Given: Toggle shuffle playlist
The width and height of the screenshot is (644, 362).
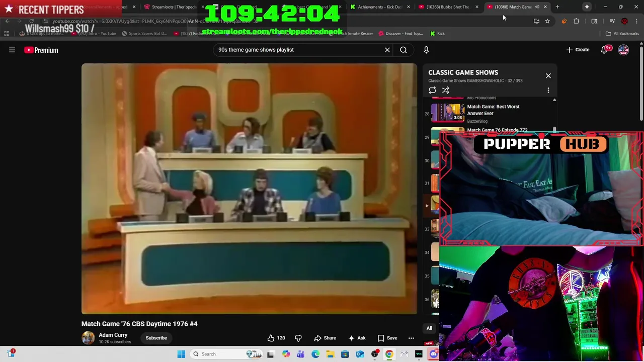Looking at the screenshot, I should pos(445,90).
